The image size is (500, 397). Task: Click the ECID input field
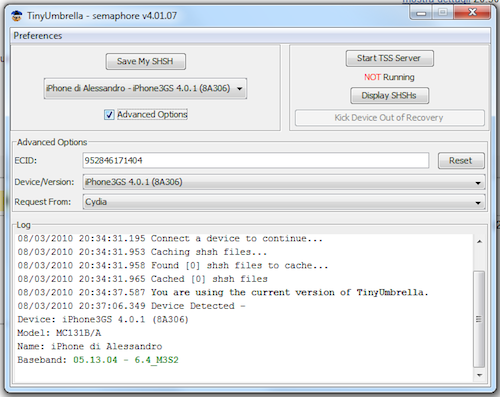[255, 161]
